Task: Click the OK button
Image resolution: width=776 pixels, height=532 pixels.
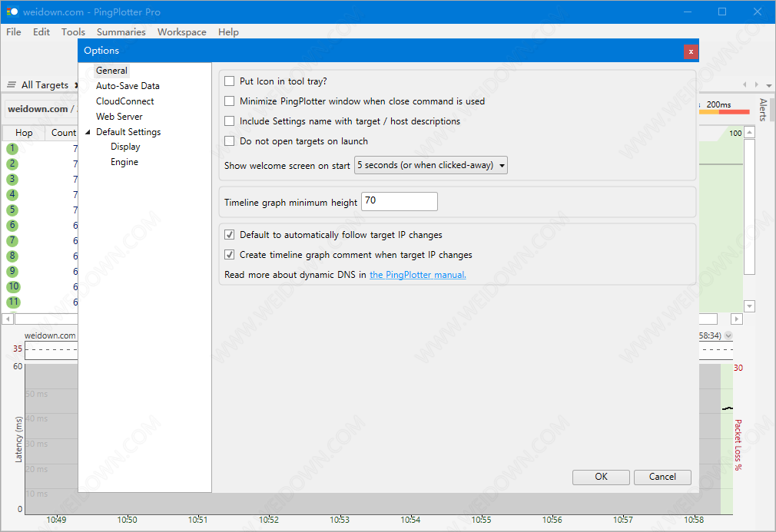Action: [x=601, y=477]
